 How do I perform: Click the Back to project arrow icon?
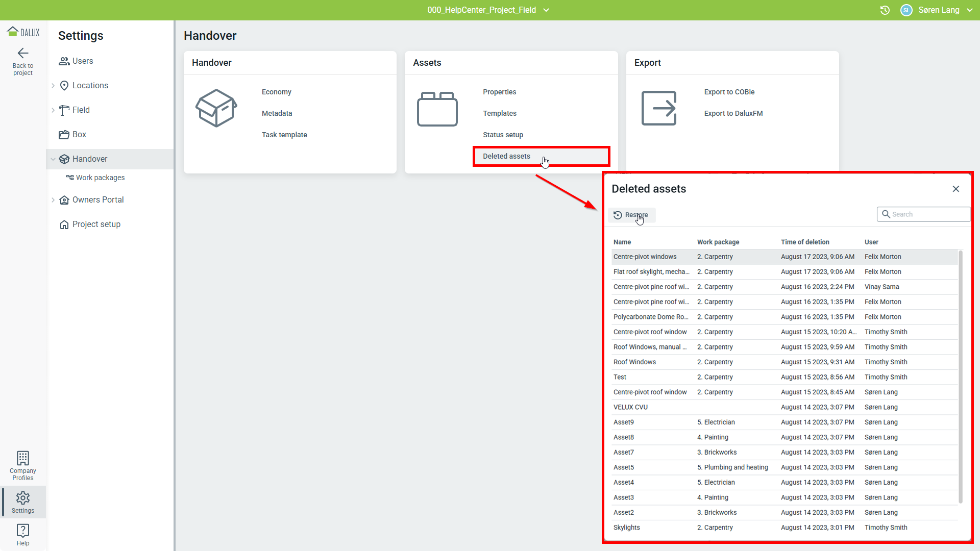coord(23,53)
